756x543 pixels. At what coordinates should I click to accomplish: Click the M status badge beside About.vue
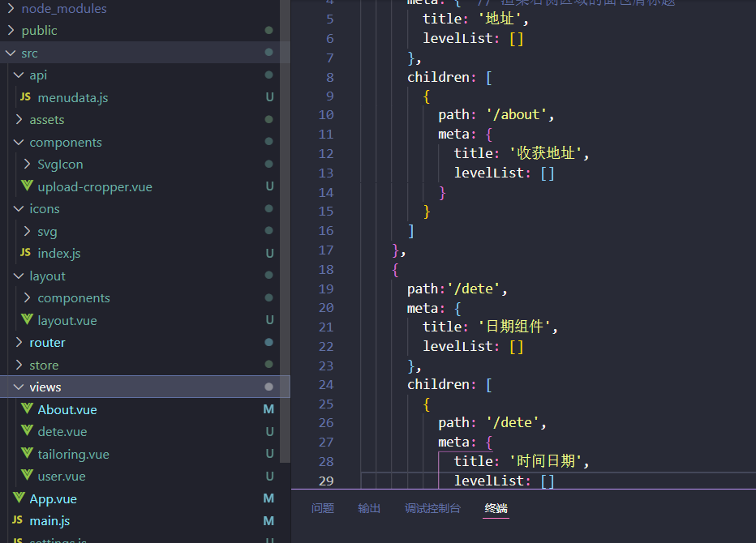click(268, 409)
